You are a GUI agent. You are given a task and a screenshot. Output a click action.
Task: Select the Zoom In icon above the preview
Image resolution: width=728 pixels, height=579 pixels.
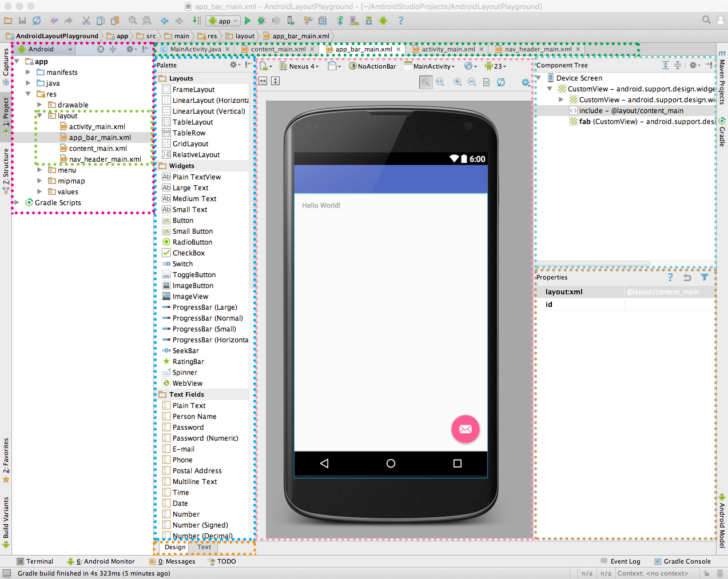click(458, 82)
